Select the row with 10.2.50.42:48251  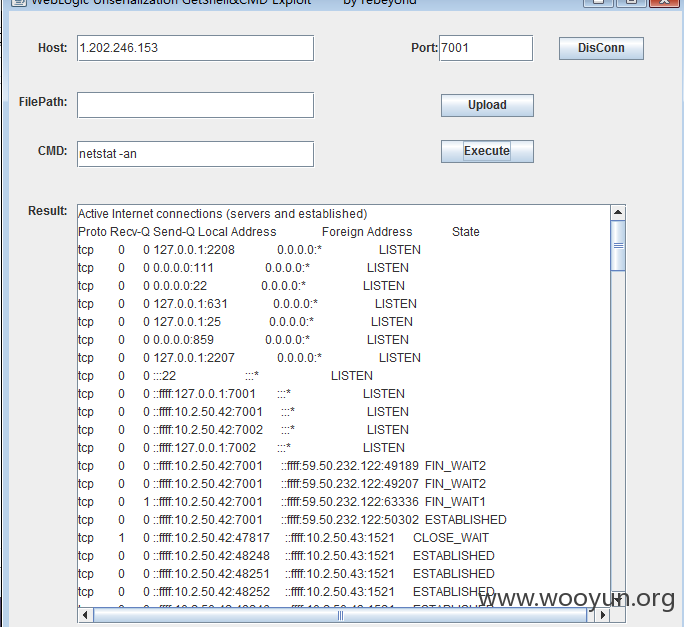click(286, 574)
